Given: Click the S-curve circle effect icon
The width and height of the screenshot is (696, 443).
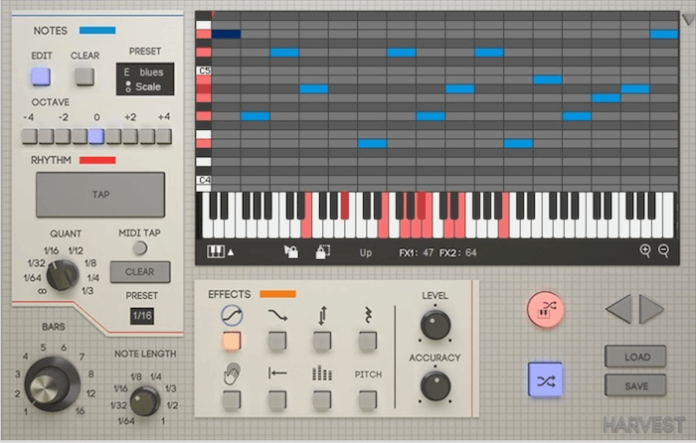Looking at the screenshot, I should coord(232,315).
